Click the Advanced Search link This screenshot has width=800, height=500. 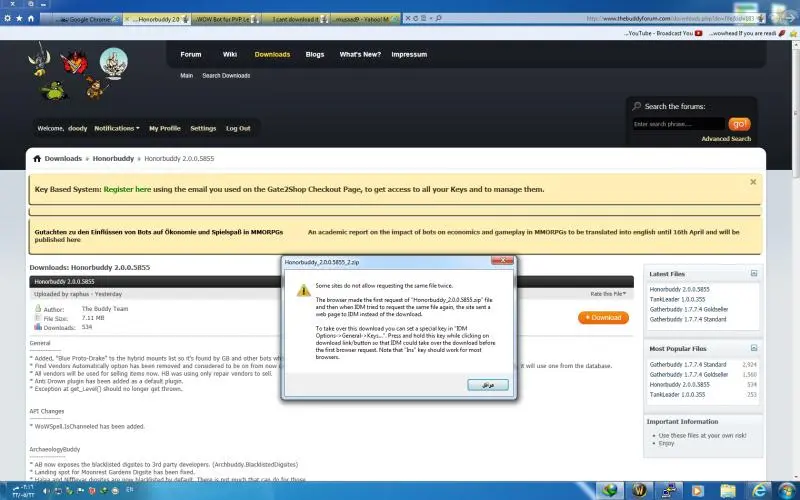coord(726,139)
